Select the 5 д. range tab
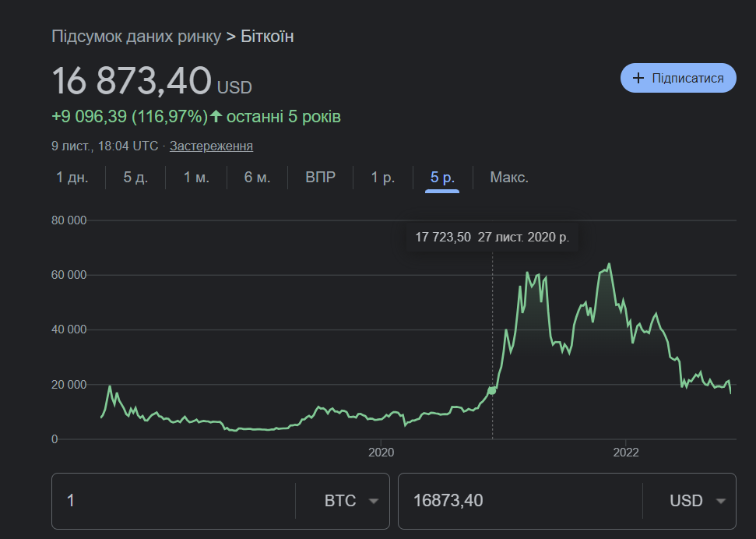756x539 pixels. 135,178
